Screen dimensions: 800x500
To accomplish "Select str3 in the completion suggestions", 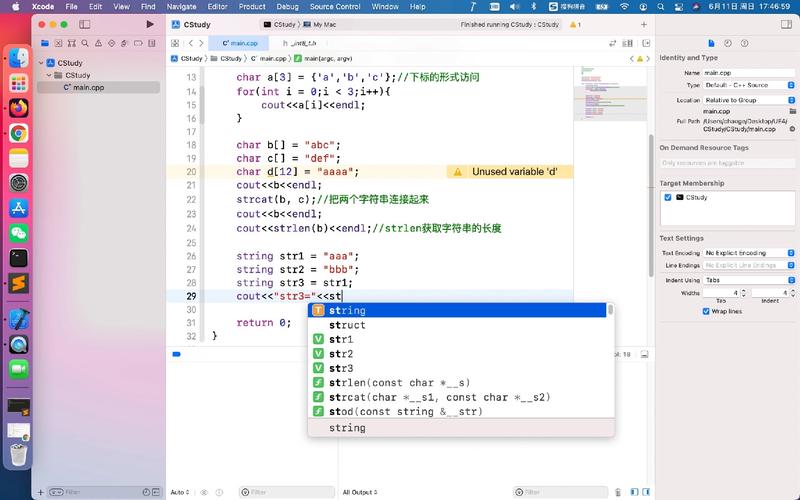I will pyautogui.click(x=341, y=368).
